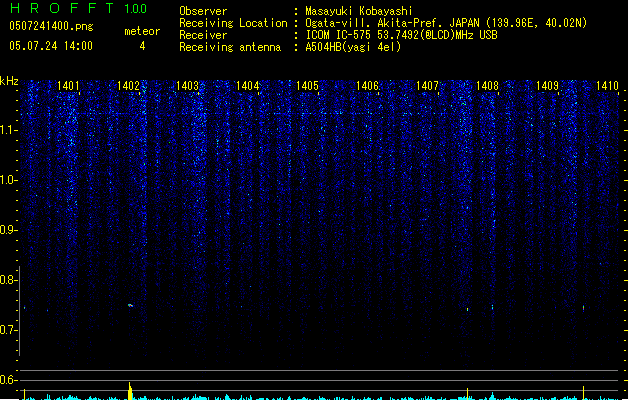
Task: Click the 1405 time axis label
Action: click(x=307, y=86)
